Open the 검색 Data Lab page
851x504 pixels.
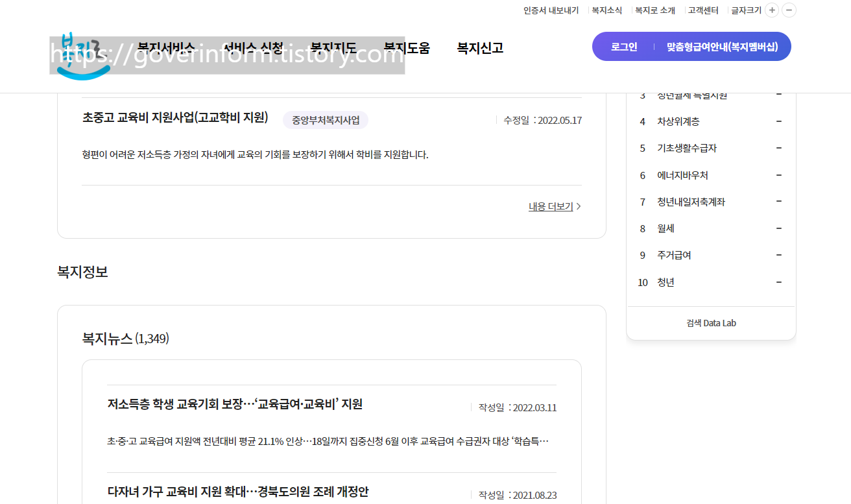[710, 322]
